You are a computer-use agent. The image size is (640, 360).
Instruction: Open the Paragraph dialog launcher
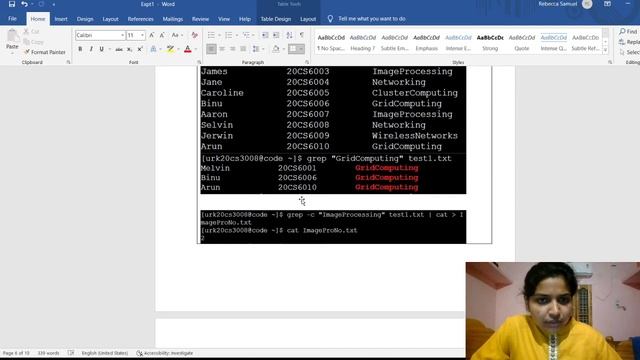click(307, 62)
